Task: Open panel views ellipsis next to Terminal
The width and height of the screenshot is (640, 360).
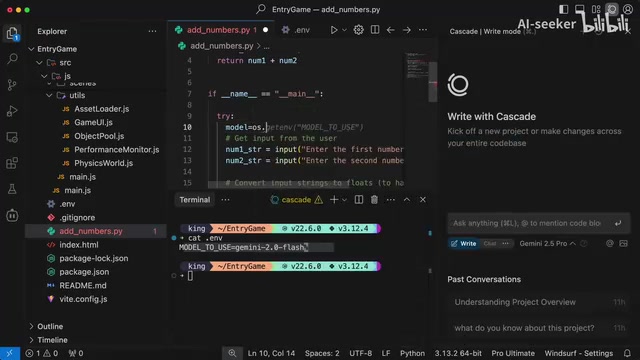Action: pos(225,200)
